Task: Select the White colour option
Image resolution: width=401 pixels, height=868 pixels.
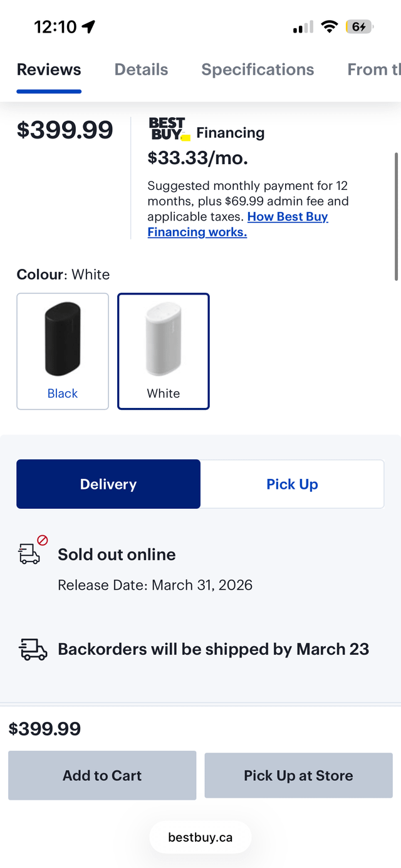Action: [x=164, y=351]
